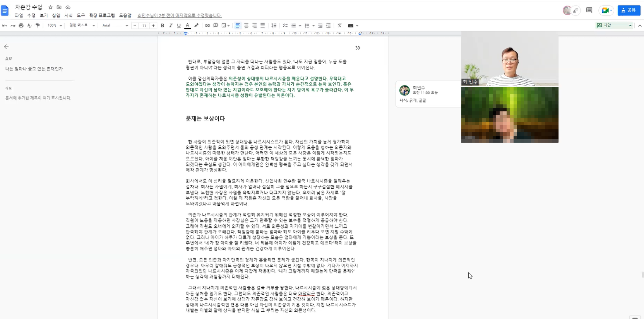The width and height of the screenshot is (644, 319).
Task: Print the document
Action: coord(21,26)
